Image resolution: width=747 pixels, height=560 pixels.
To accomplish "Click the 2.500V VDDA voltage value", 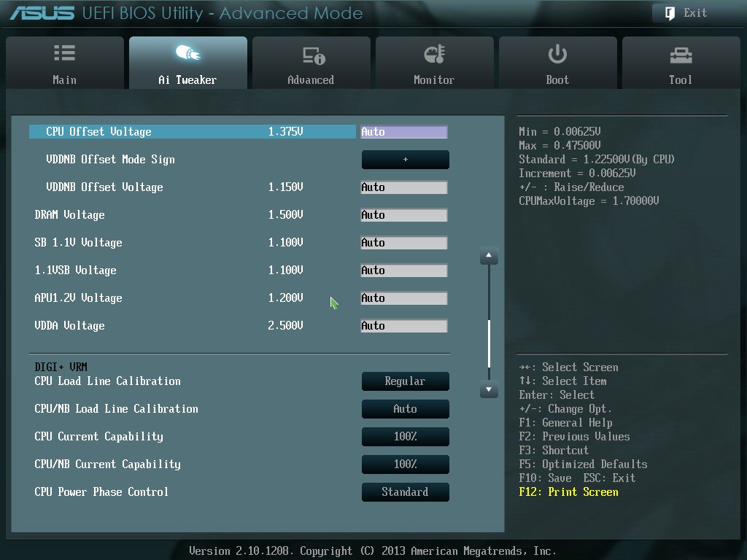I will 285,324.
